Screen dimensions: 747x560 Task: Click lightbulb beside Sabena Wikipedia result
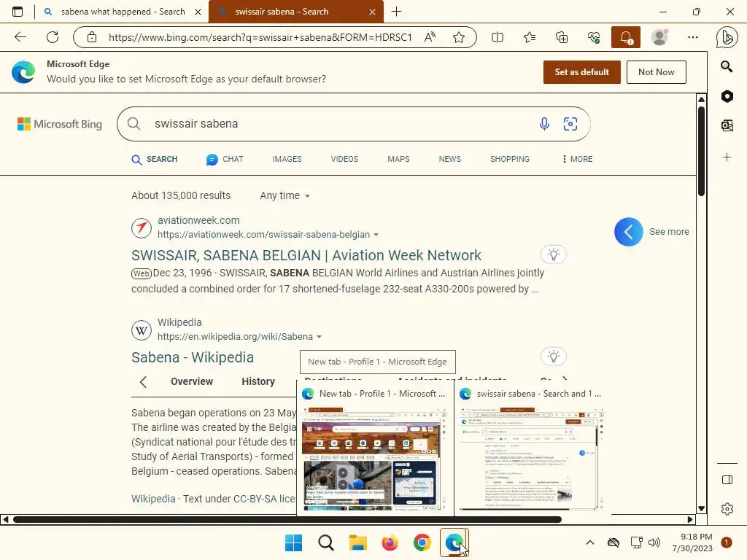click(x=553, y=356)
